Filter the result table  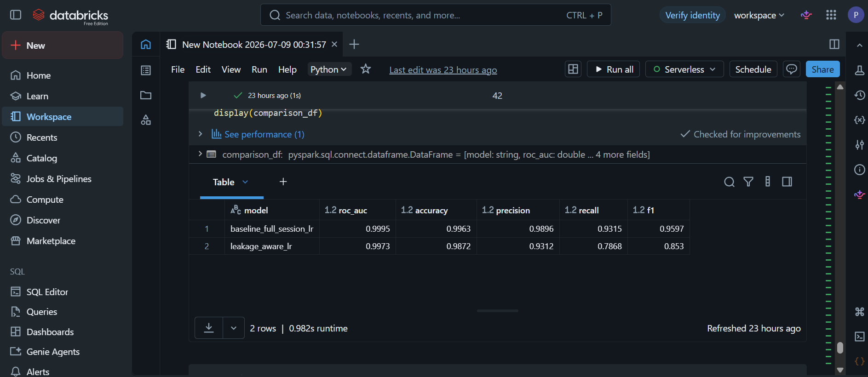pos(748,182)
